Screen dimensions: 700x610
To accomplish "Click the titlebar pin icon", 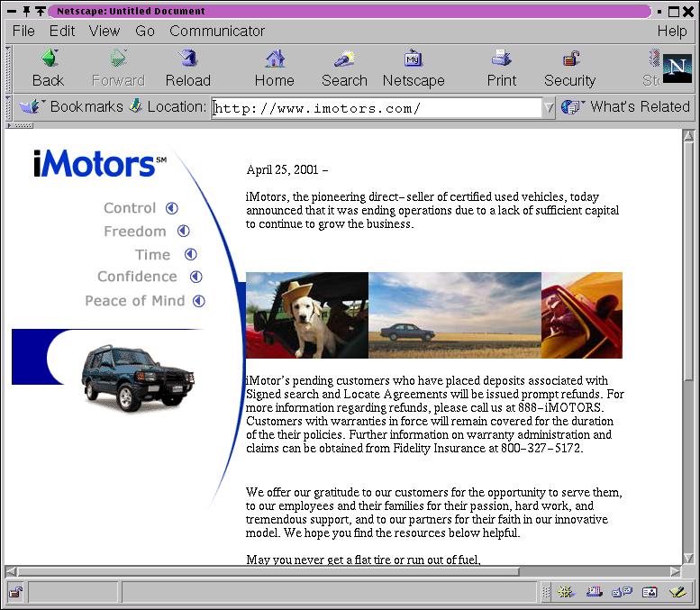I will click(x=26, y=11).
